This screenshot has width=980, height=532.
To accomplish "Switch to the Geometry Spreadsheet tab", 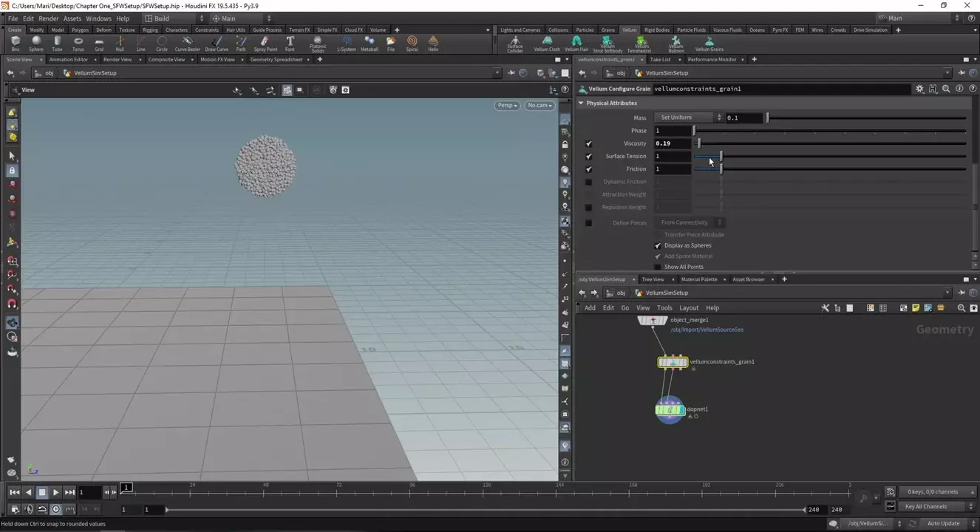I will coord(276,59).
